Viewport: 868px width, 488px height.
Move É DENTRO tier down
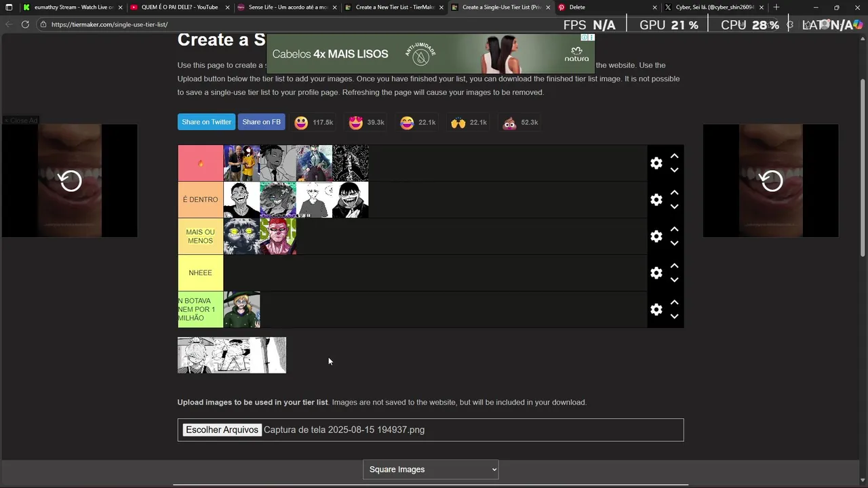pos(674,207)
